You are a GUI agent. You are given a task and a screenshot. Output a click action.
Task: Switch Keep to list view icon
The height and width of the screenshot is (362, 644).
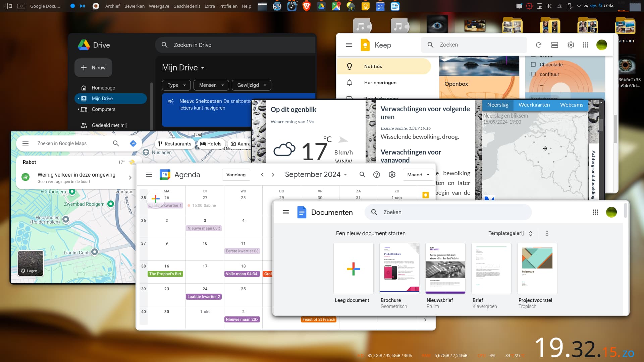click(555, 45)
